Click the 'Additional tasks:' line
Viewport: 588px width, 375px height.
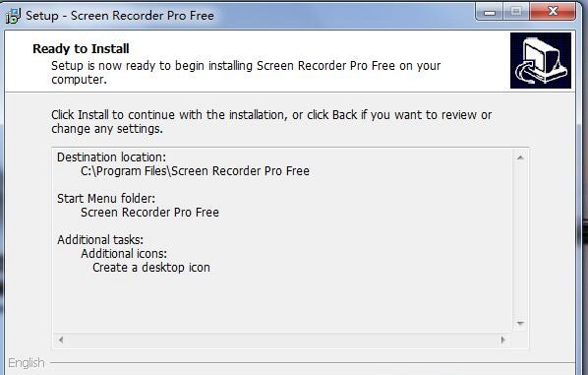point(100,239)
